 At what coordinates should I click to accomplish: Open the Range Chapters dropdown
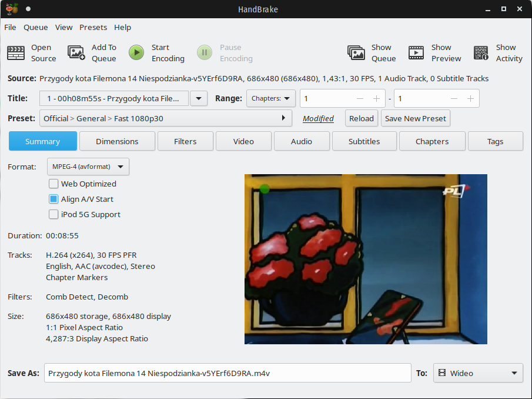click(271, 98)
